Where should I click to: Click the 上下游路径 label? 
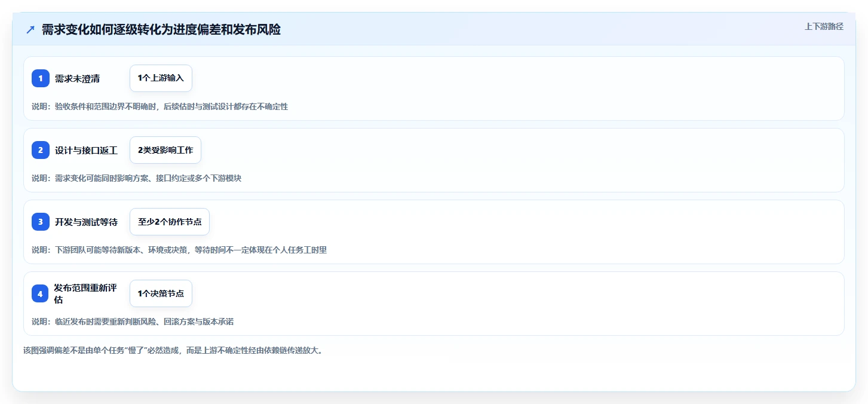tap(824, 26)
